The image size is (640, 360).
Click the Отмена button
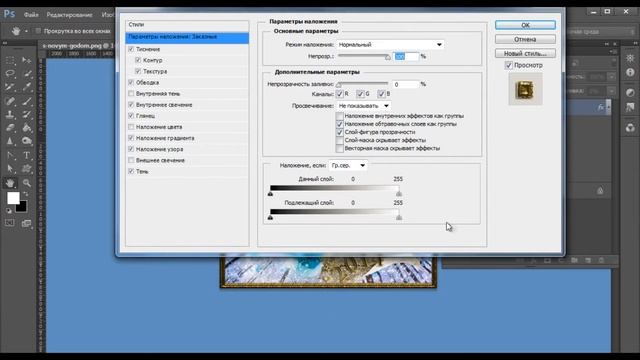525,39
